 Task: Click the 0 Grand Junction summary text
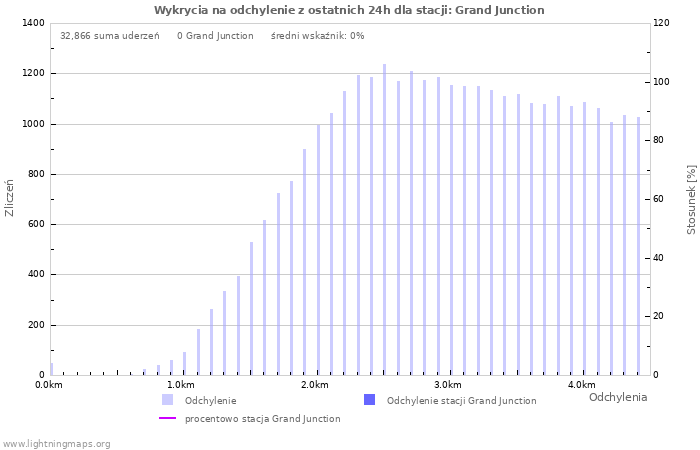[x=214, y=35]
